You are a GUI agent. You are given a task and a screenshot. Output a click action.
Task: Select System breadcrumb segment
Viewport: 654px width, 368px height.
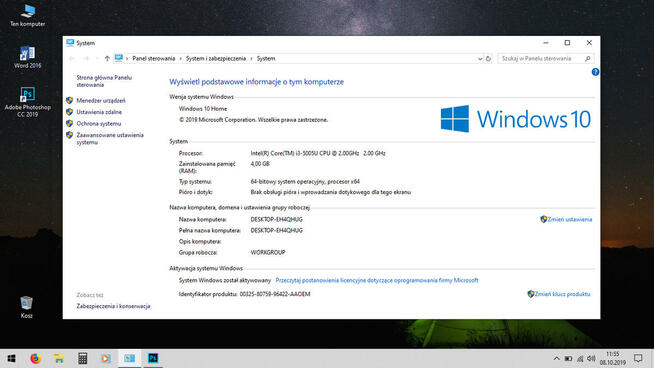coord(266,58)
